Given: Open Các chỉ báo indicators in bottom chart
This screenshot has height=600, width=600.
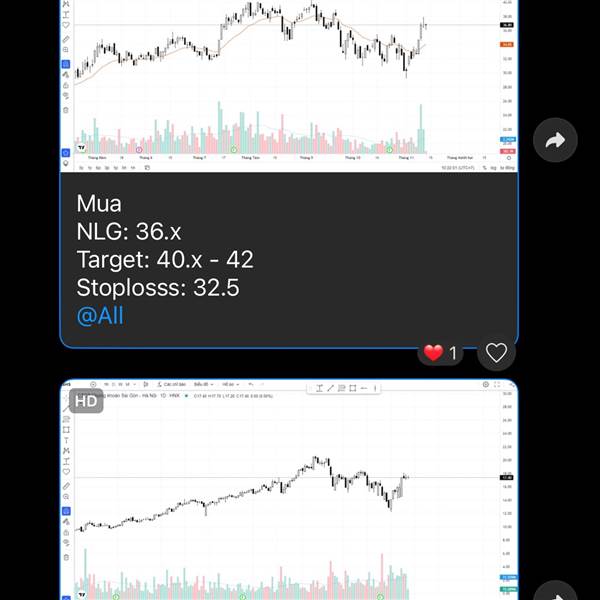Looking at the screenshot, I should point(172,384).
